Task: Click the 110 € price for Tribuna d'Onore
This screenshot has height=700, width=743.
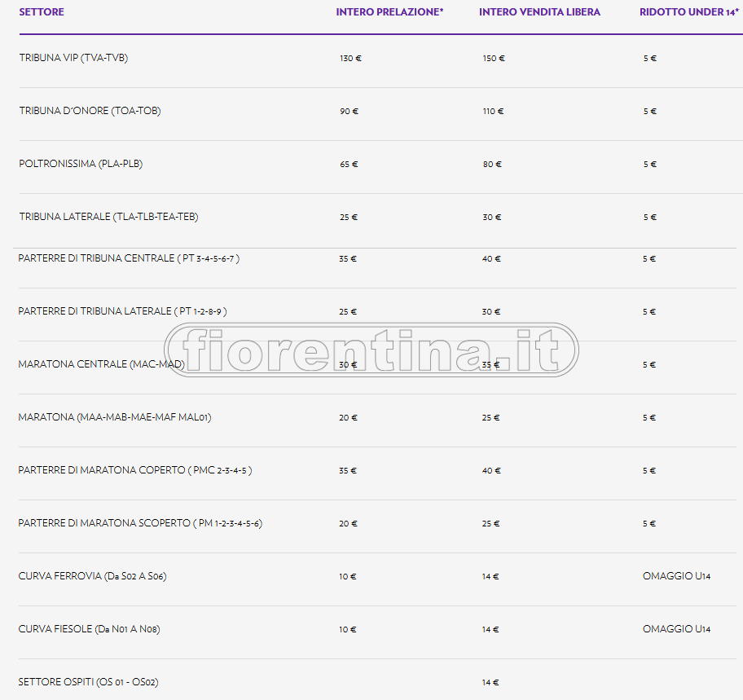Action: point(493,112)
